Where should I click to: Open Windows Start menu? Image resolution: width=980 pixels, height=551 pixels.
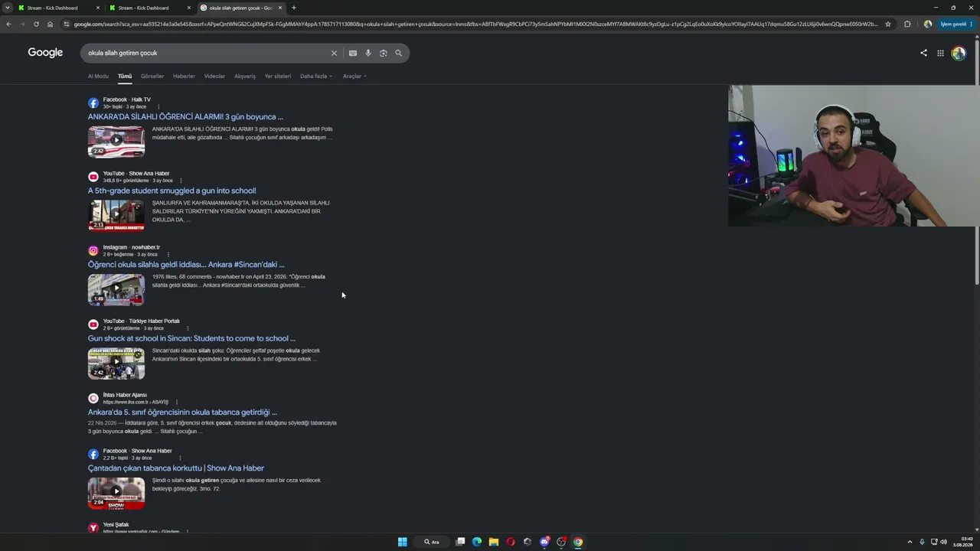coord(402,542)
